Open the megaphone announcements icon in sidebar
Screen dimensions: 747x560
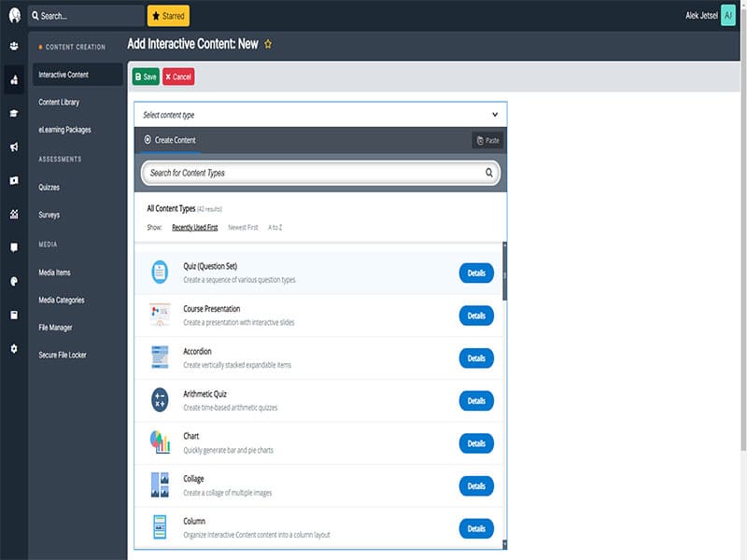14,147
